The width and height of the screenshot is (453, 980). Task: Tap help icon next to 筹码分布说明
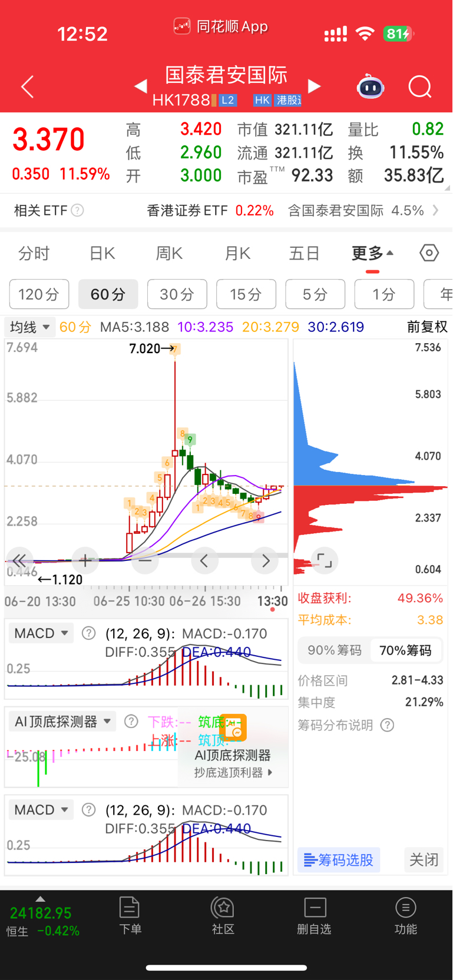point(387,725)
